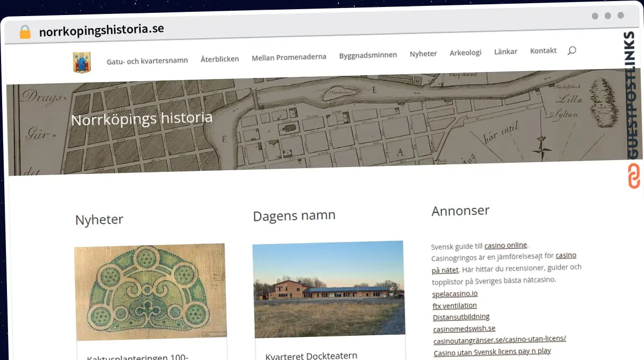Select the Arkeologi menu item
This screenshot has width=644, height=360.
pyautogui.click(x=465, y=53)
